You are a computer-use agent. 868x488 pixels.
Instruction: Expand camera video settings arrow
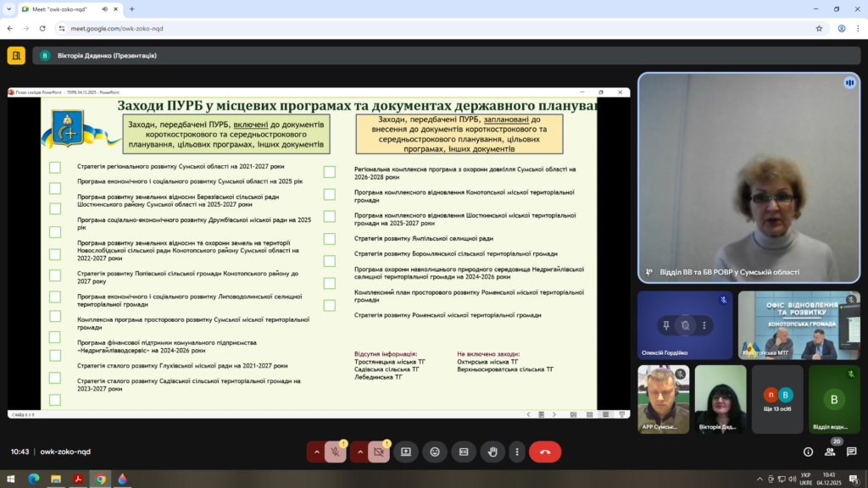359,452
